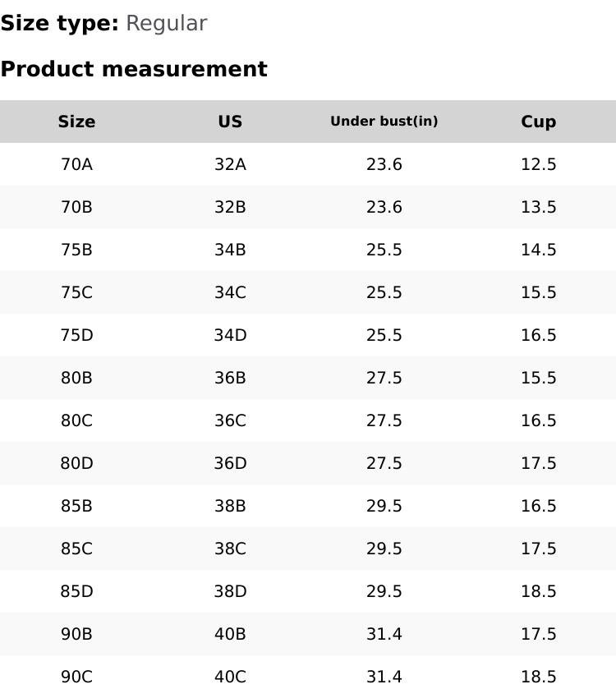Click the 34C US size cell
Image resolution: width=616 pixels, height=698 pixels.
230,292
